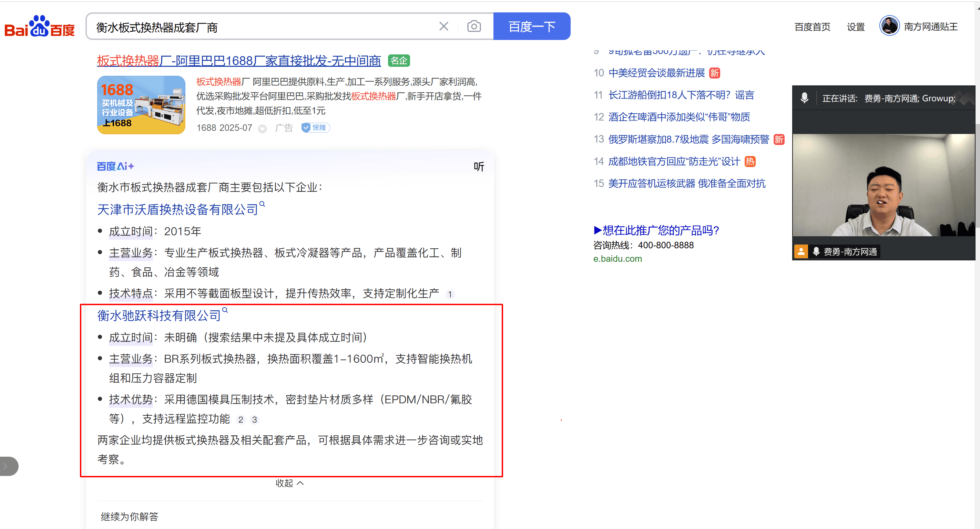980x529 pixels.
Task: Open the 板式换热器厂-阿里巴巴1688 ad title
Action: 239,61
